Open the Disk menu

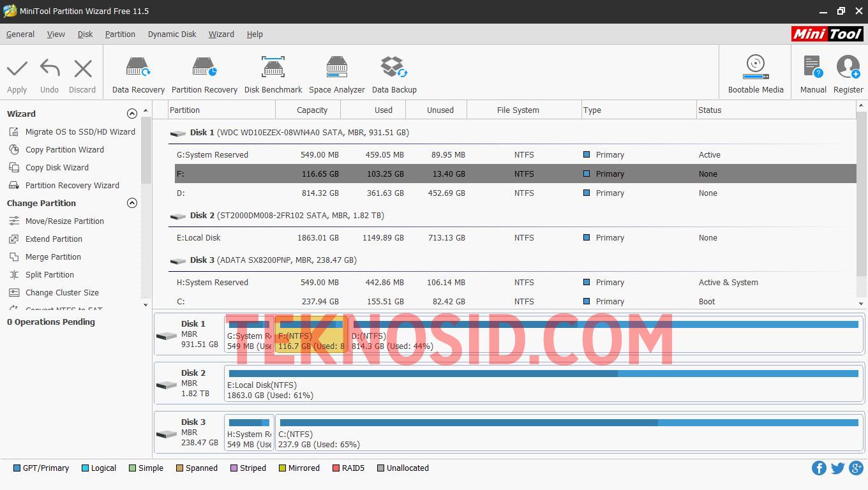point(86,34)
